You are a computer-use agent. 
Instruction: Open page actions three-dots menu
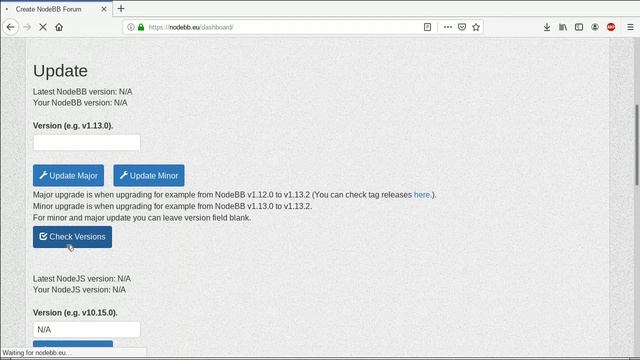(x=448, y=27)
